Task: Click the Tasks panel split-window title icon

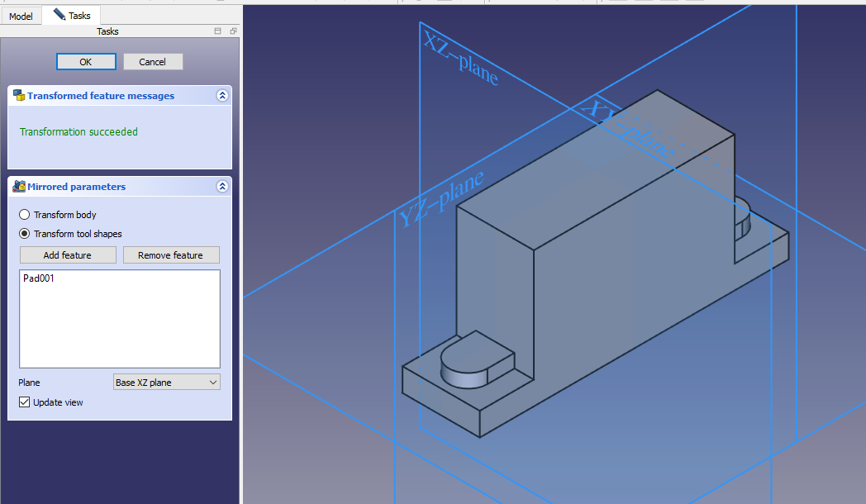Action: (x=217, y=31)
